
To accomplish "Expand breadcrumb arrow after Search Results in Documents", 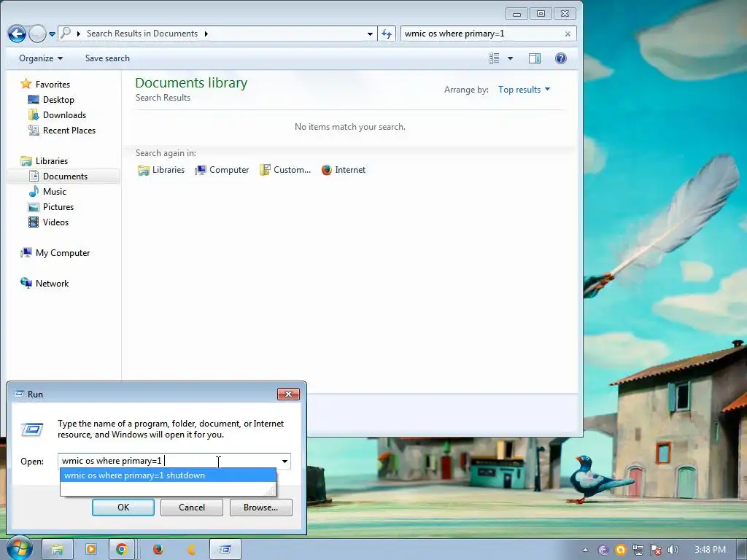I will click(206, 34).
